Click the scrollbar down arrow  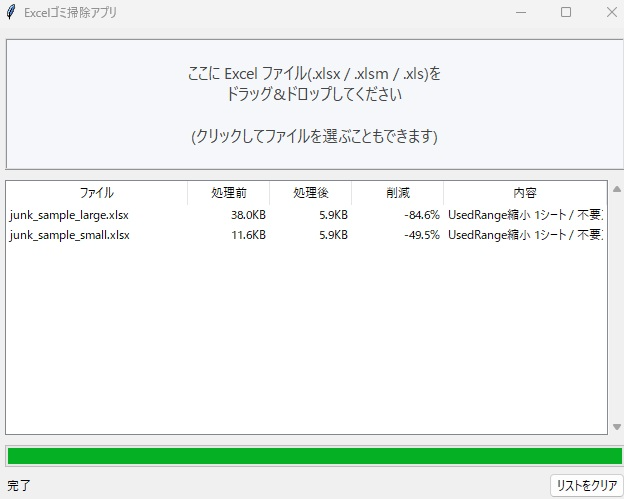[617, 427]
